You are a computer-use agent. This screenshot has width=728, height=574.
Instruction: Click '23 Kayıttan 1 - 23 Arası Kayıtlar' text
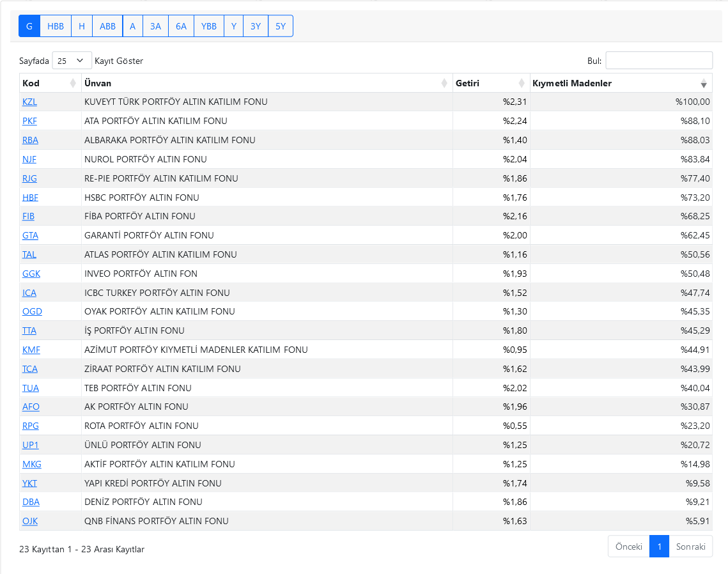click(82, 549)
